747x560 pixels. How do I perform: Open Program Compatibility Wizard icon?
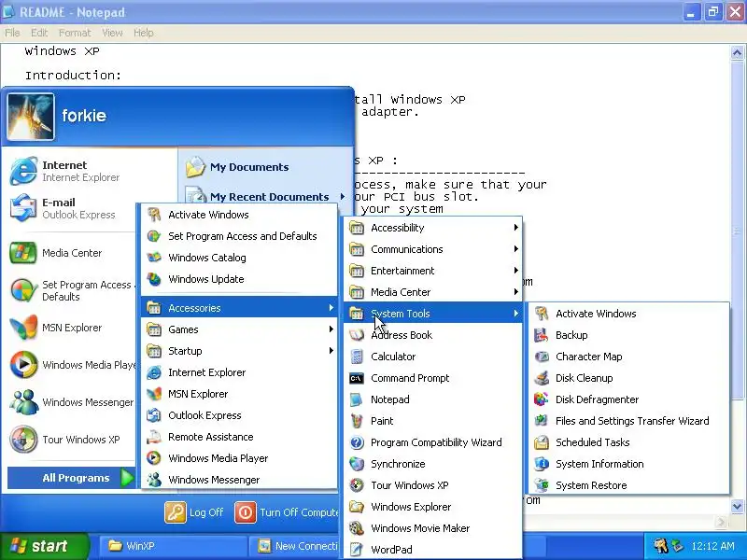[357, 441]
